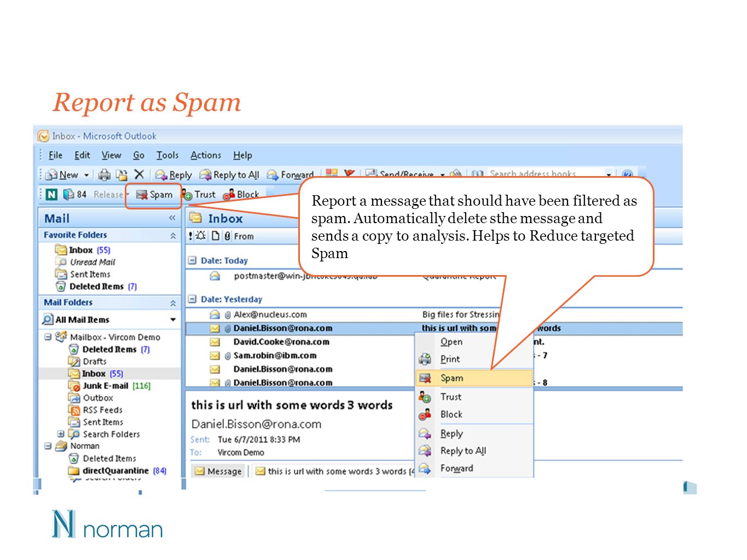Collapse the Norman tree node

coord(48,446)
